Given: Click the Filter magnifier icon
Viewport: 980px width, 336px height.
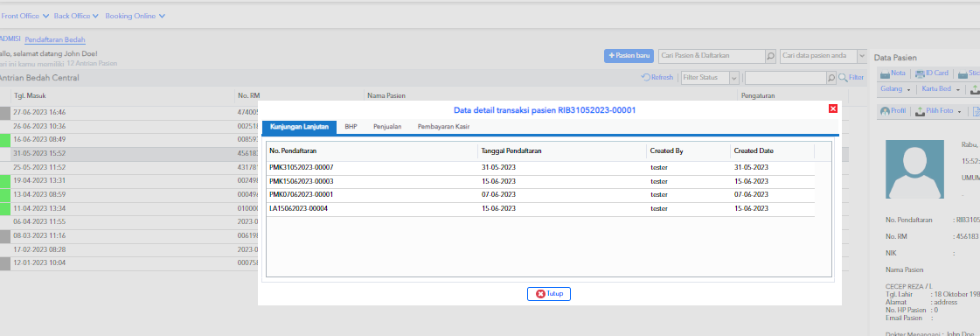Looking at the screenshot, I should click(x=843, y=78).
